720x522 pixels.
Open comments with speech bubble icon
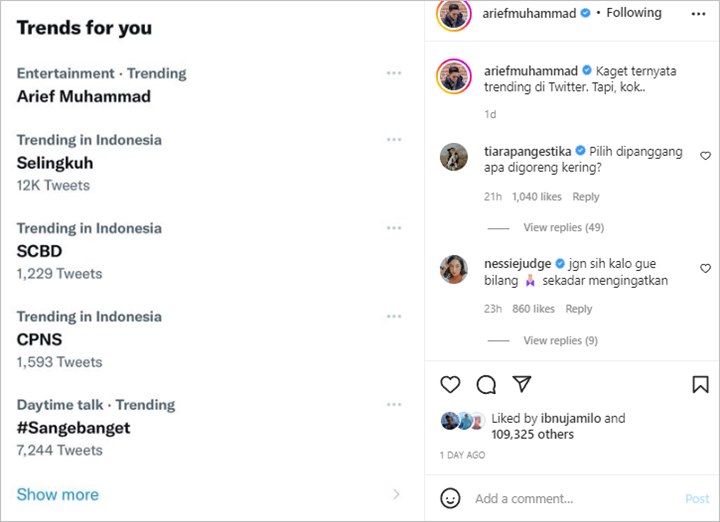[x=486, y=385]
